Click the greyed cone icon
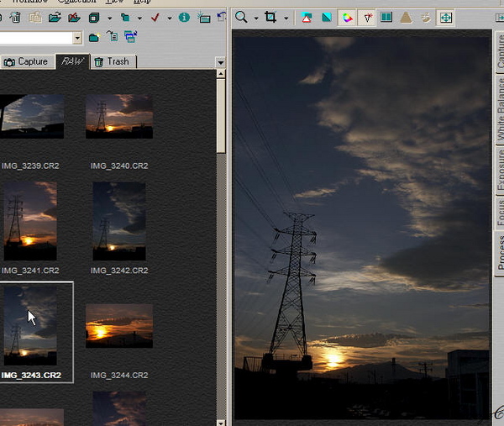This screenshot has width=504, height=426. 406,17
